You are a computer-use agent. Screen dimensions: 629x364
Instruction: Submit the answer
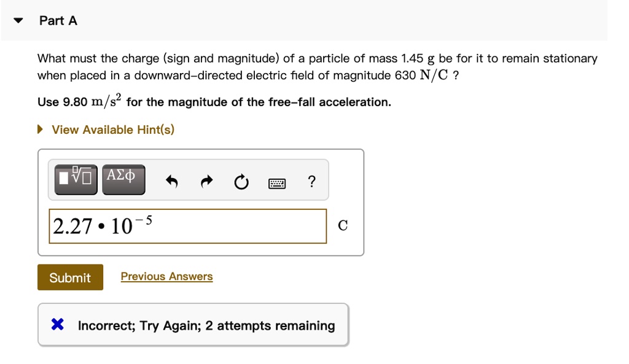(x=69, y=277)
